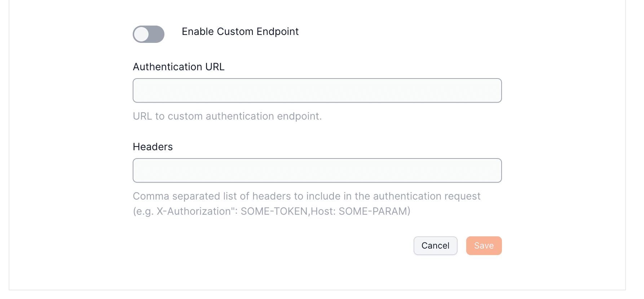This screenshot has width=644, height=299.
Task: Click the URL endpoint helper text
Action: (228, 116)
